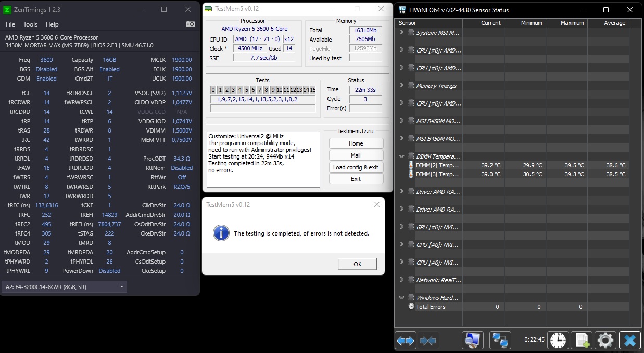Click the Exit button in TestMem5

pyautogui.click(x=356, y=179)
